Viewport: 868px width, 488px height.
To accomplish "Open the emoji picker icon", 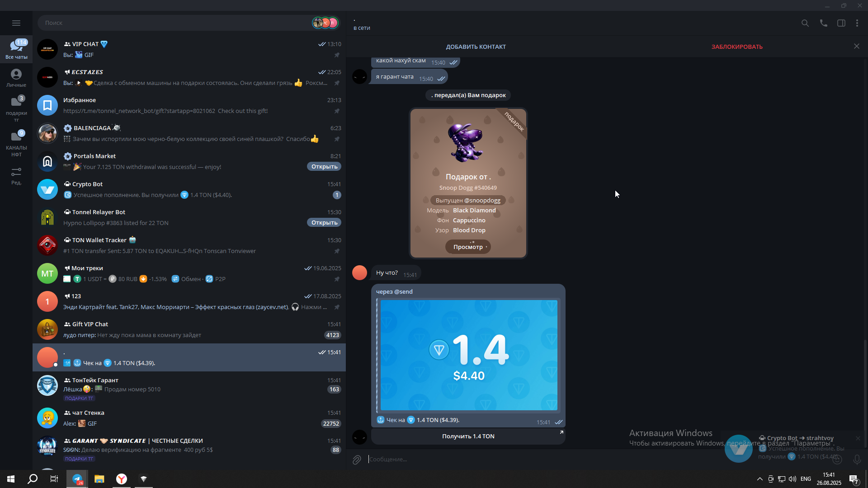I will pyautogui.click(x=837, y=460).
